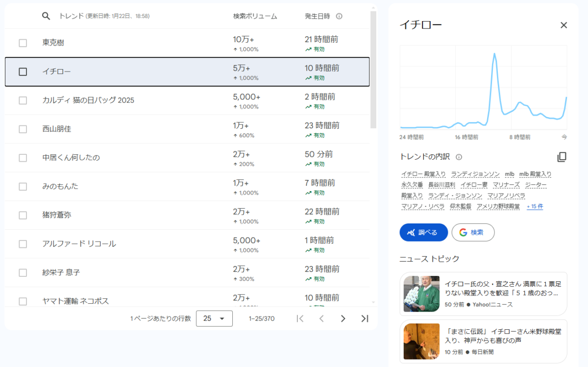Click the 50 分前 time value
Image resolution: width=588 pixels, height=367 pixels.
click(318, 154)
